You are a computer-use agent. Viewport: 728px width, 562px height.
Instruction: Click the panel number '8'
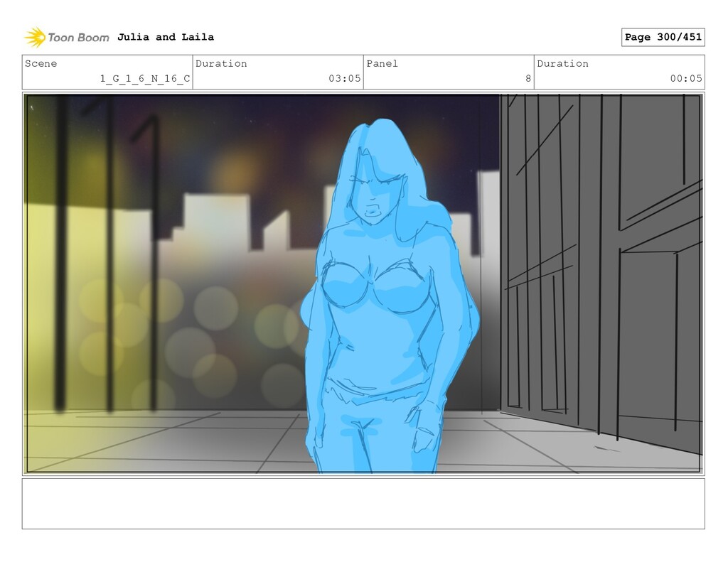pyautogui.click(x=528, y=78)
